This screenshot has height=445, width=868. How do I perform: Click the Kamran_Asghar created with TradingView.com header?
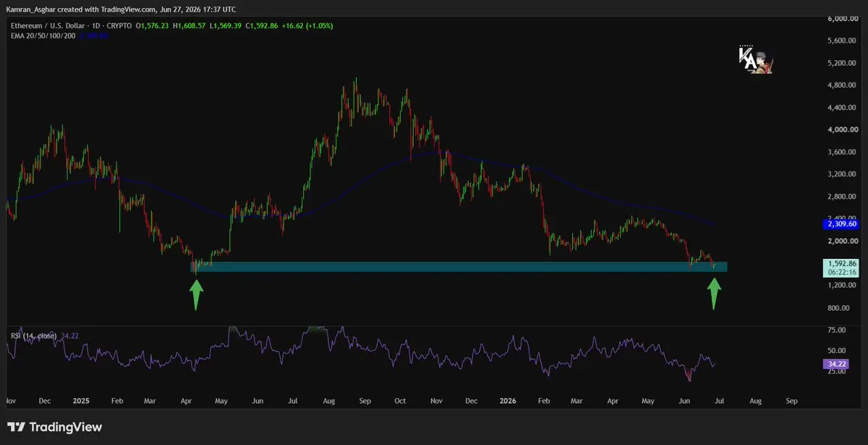(x=119, y=9)
